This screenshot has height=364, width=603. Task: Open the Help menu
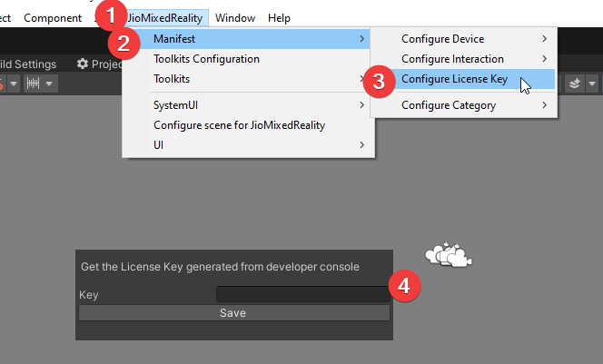pos(279,18)
